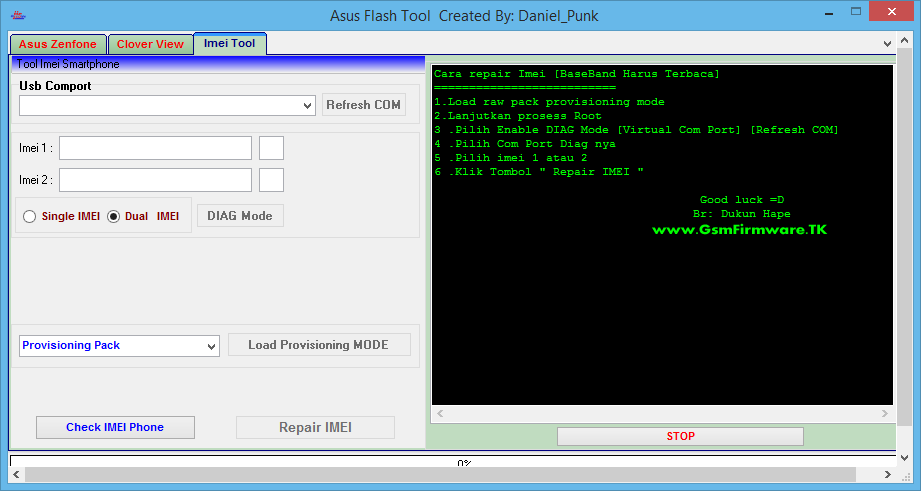Click the Refresh COM button
Image resolution: width=921 pixels, height=491 pixels.
(x=364, y=105)
